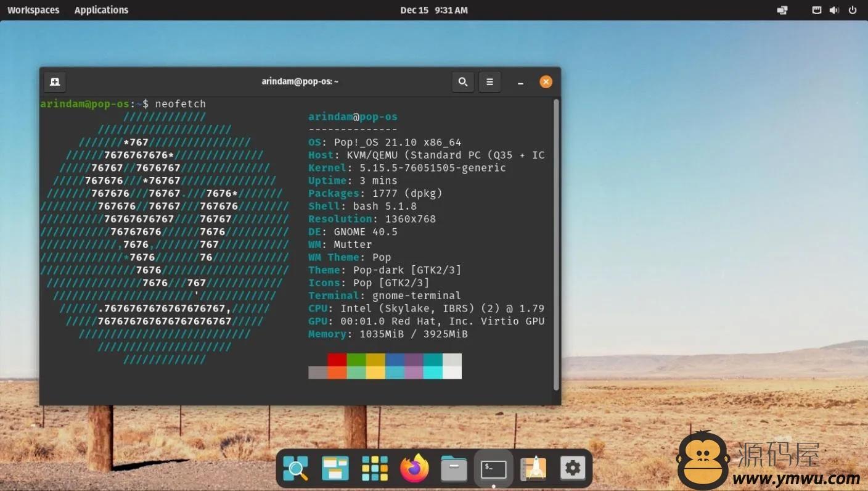Viewport: 868px width, 491px height.
Task: Click the 'Resolution: 1360x768' line
Action: 372,219
